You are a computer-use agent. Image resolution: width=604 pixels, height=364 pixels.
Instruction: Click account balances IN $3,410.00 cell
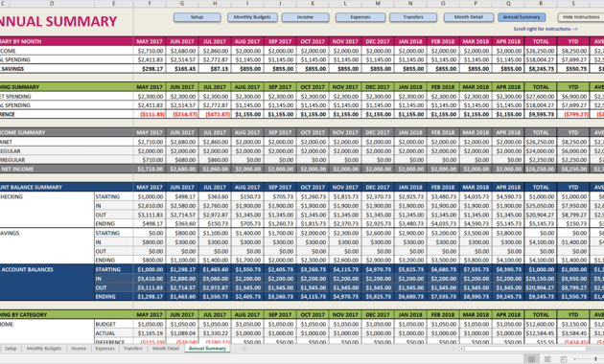click(x=150, y=279)
